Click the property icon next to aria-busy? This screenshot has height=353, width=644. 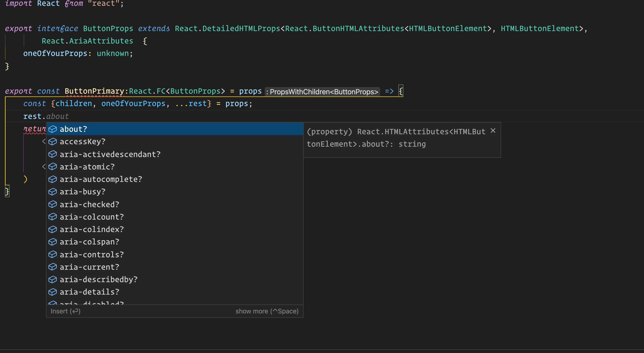pos(53,192)
